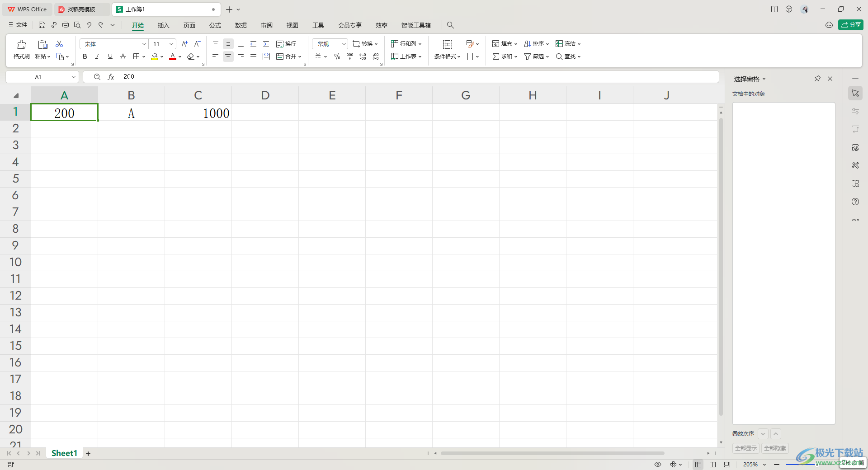868x470 pixels.
Task: Open more options dots in right sidebar
Action: point(855,220)
